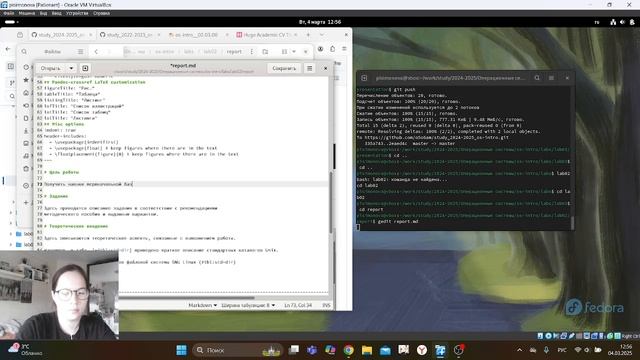Click the GNOME network indicator icon

tap(613, 22)
